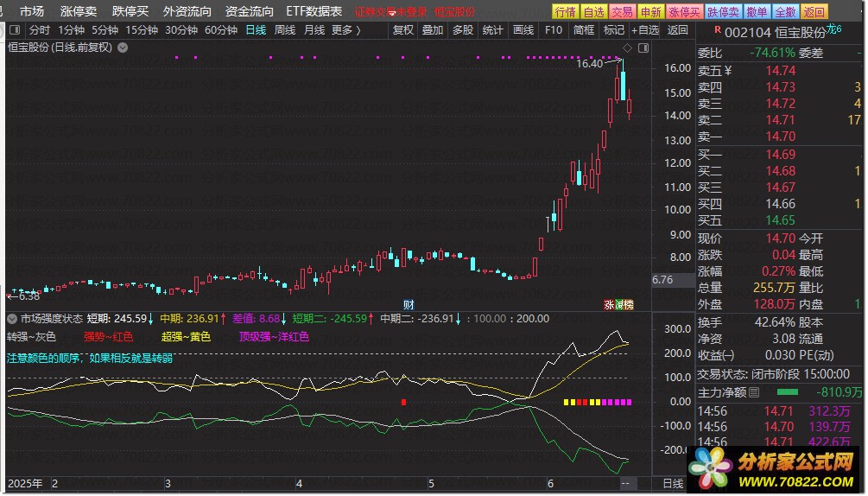Click the yellow 行情 button
The width and height of the screenshot is (868, 496).
pos(565,11)
